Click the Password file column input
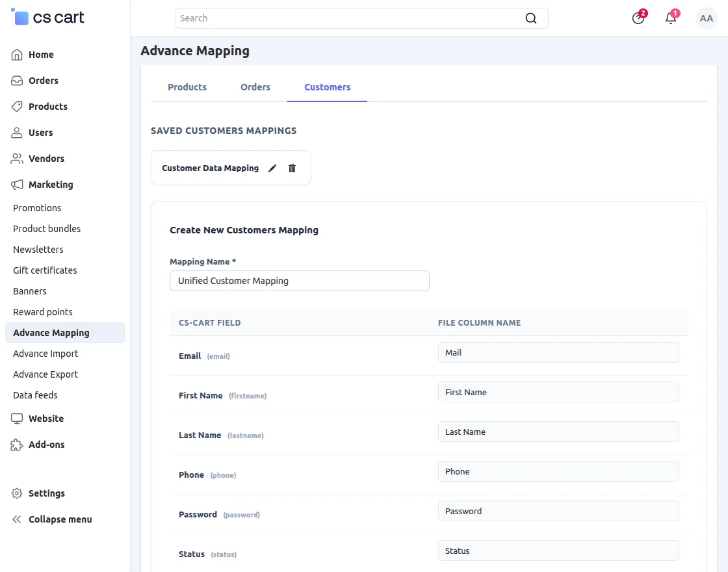The height and width of the screenshot is (572, 728). (x=558, y=511)
